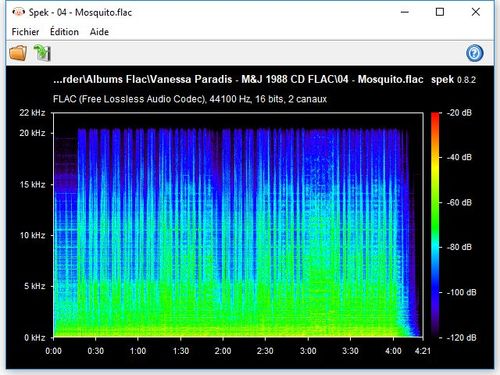The image size is (500, 375).
Task: Open the Aide menu
Action: coord(99,32)
